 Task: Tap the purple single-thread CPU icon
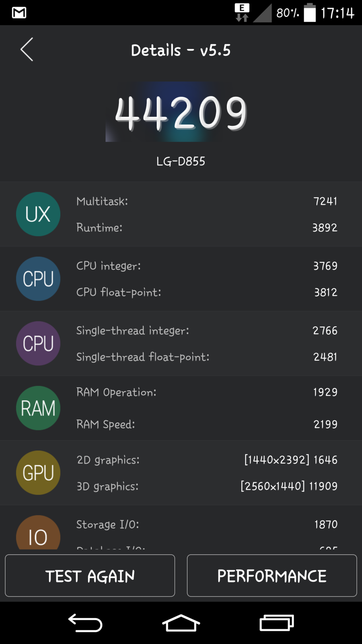point(38,343)
